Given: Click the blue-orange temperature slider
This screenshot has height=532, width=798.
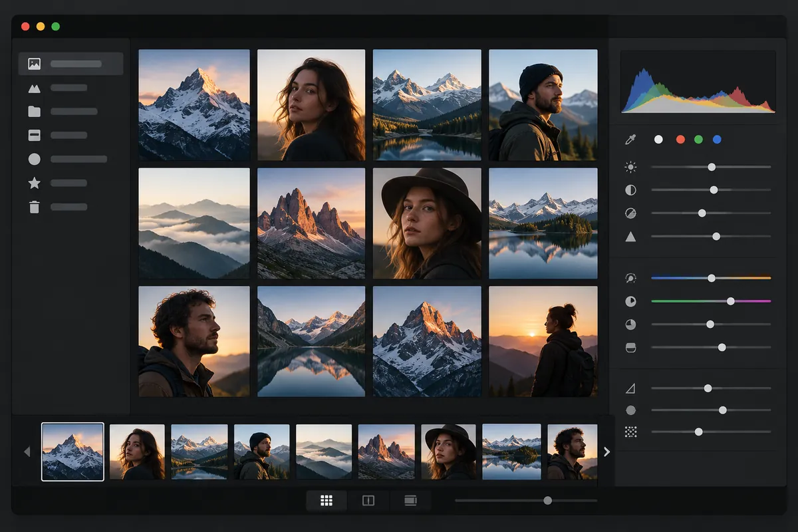Looking at the screenshot, I should (x=711, y=278).
